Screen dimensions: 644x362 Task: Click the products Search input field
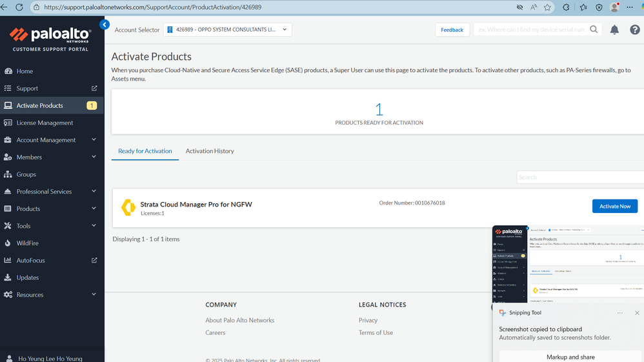click(580, 177)
